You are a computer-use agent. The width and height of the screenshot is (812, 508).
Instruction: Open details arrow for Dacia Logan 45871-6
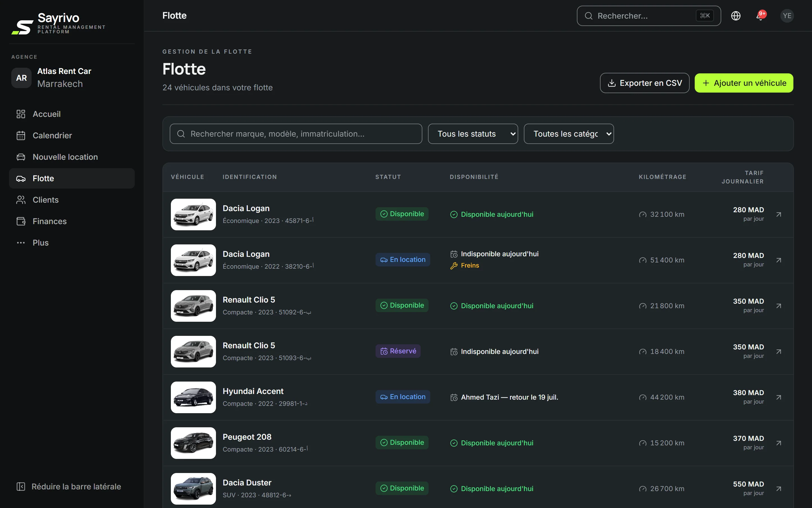779,214
